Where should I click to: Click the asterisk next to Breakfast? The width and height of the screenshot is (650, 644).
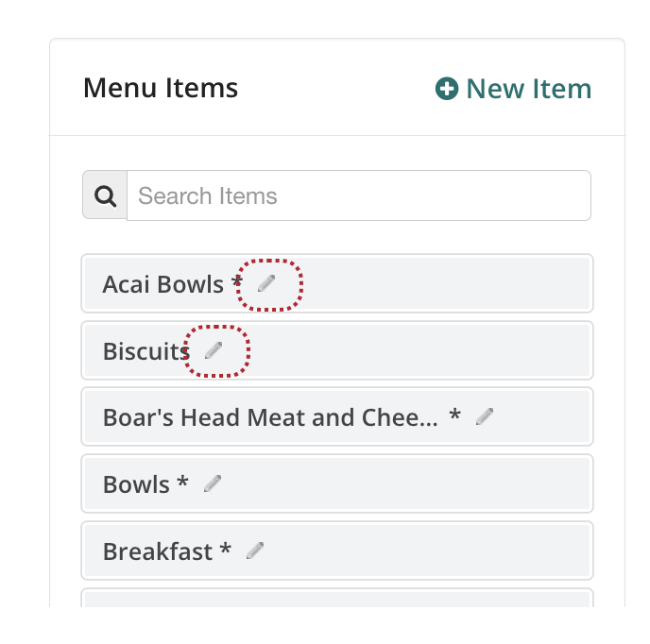[x=226, y=551]
